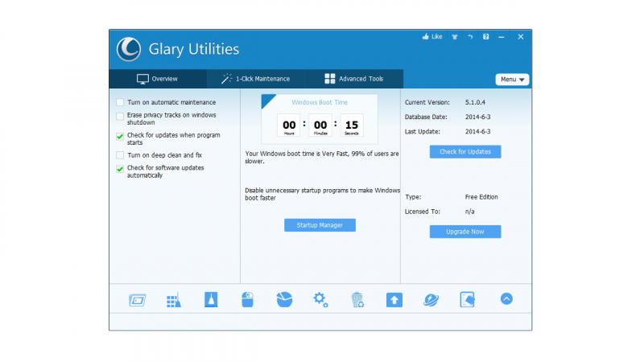The width and height of the screenshot is (644, 362).
Task: Uncheck Check for updates when program starts
Action: (120, 136)
